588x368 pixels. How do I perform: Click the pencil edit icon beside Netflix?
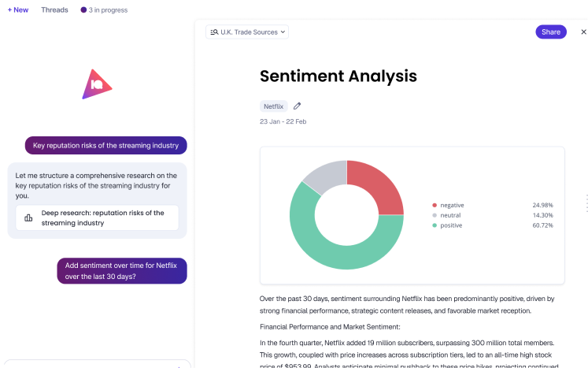[x=297, y=106]
